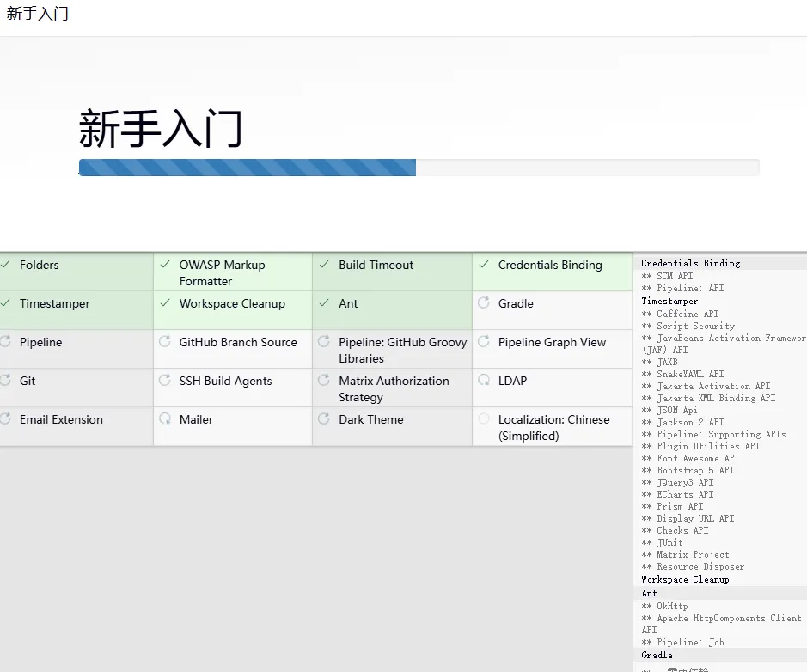The height and width of the screenshot is (672, 807).
Task: Select the Gradle plugin name in grid
Action: tap(516, 303)
